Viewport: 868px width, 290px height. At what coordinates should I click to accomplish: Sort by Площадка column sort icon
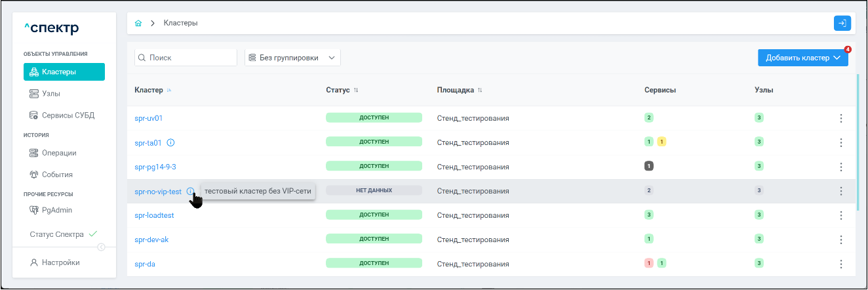pyautogui.click(x=480, y=90)
